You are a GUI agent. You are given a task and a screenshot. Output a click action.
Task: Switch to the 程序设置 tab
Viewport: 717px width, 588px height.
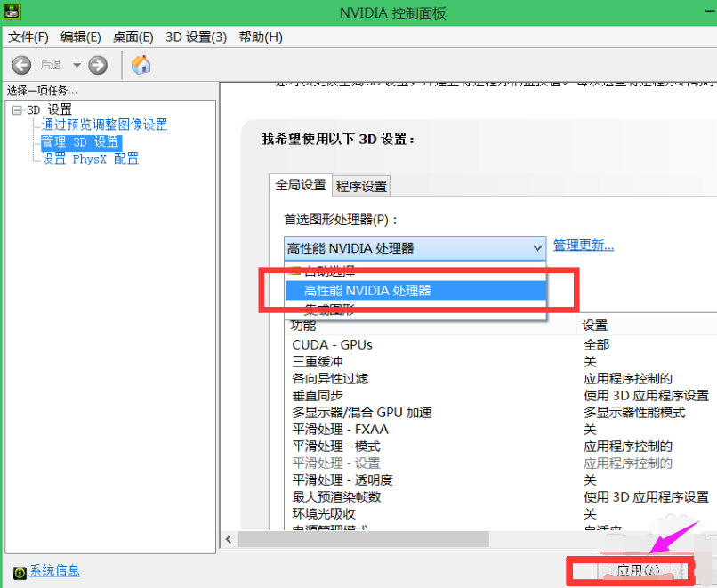coord(361,186)
